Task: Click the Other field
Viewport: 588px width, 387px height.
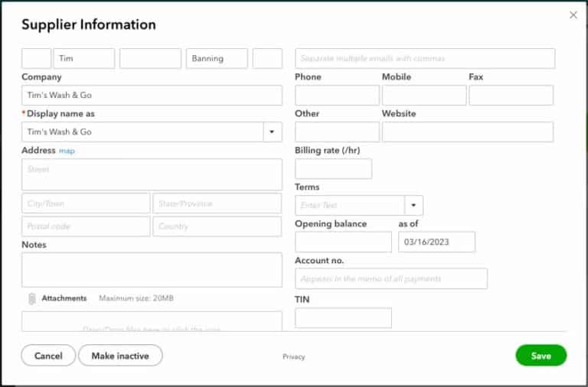Action: [x=337, y=132]
